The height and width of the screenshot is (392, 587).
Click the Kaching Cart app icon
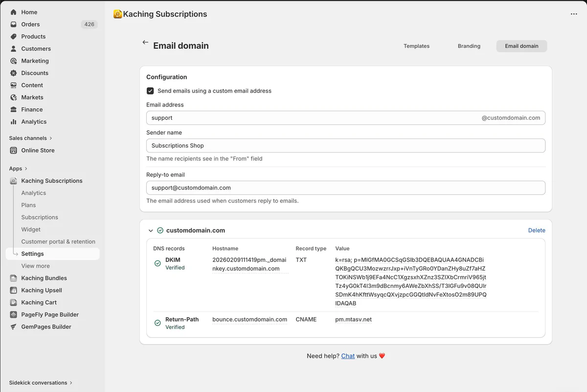coord(14,303)
